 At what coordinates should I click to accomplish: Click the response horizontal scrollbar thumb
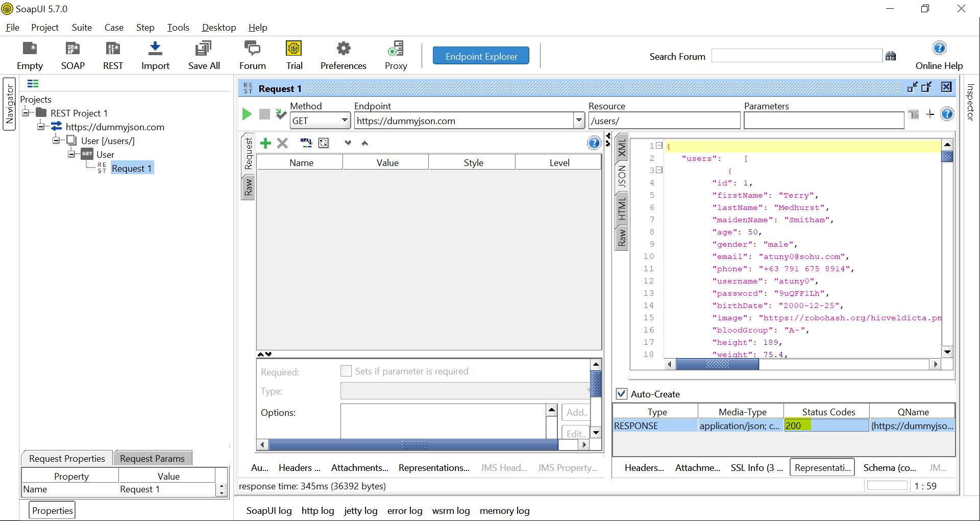(717, 364)
